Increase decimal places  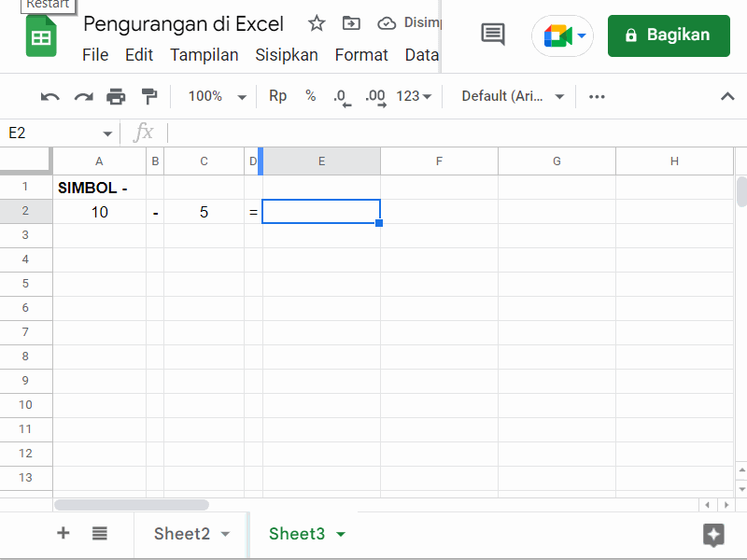[375, 97]
